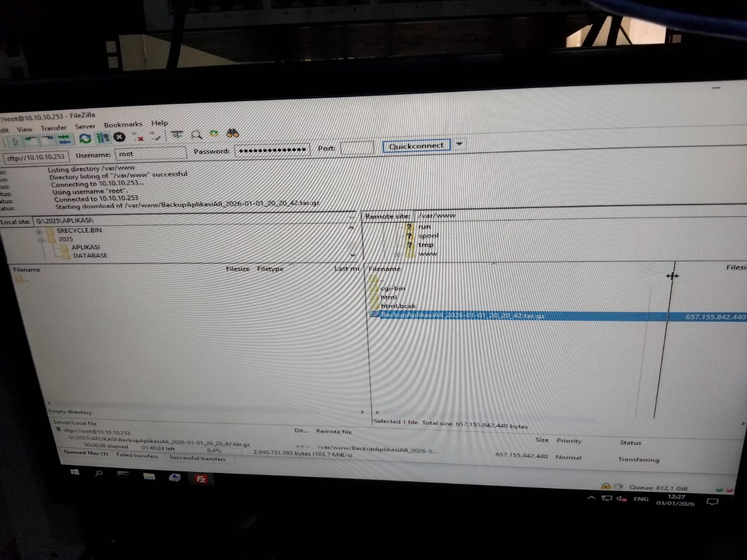Open Windows Start menu
This screenshot has height=560, width=747.
[75, 473]
